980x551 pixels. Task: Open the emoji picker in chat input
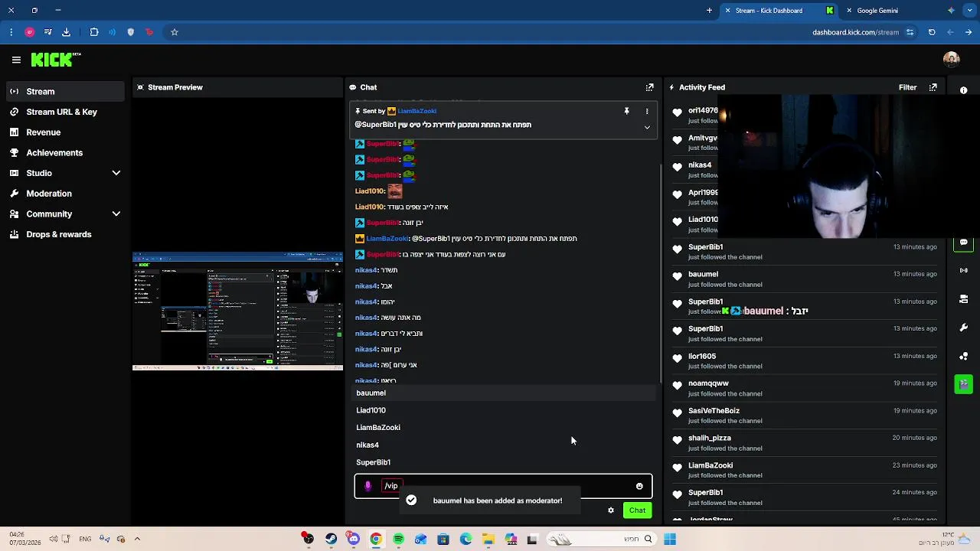pyautogui.click(x=639, y=486)
